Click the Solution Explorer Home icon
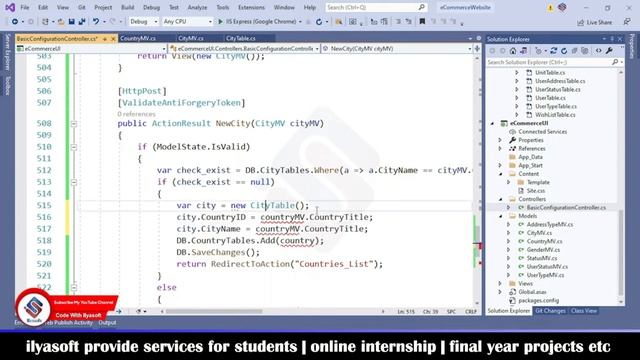This screenshot has height=360, width=640. pos(513,51)
